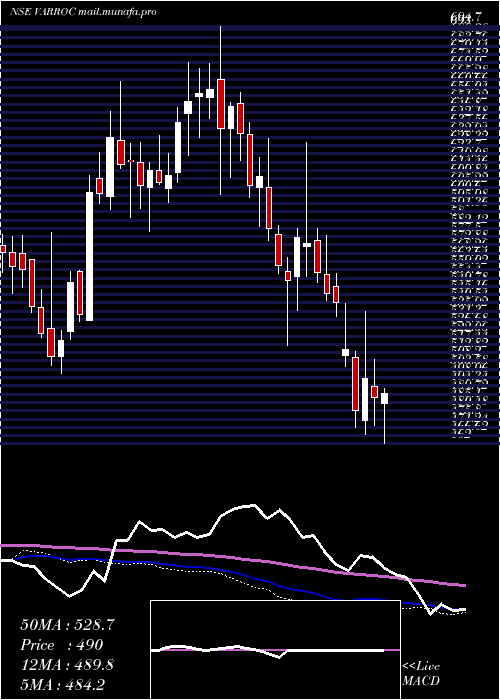Image resolution: width=500 pixels, height=700 pixels.
Task: Click the 'Price : 490' value
Action: click(62, 645)
